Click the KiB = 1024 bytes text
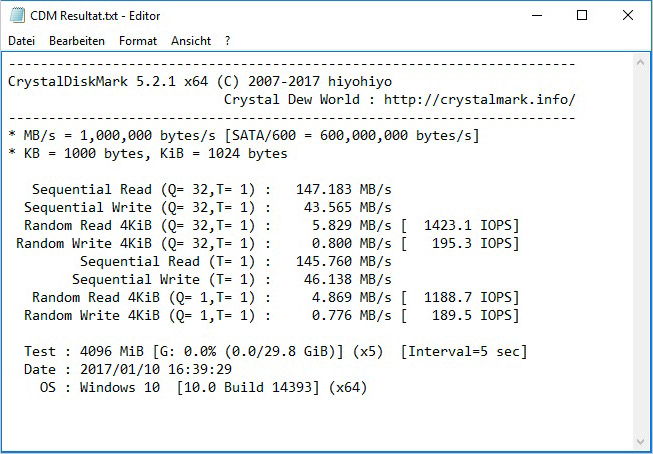The height and width of the screenshot is (454, 653). (x=224, y=154)
